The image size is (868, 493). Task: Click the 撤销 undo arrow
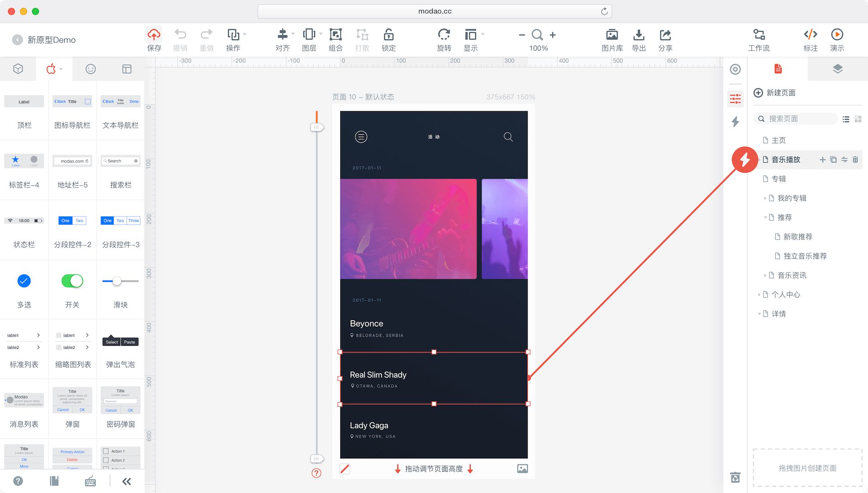(180, 35)
